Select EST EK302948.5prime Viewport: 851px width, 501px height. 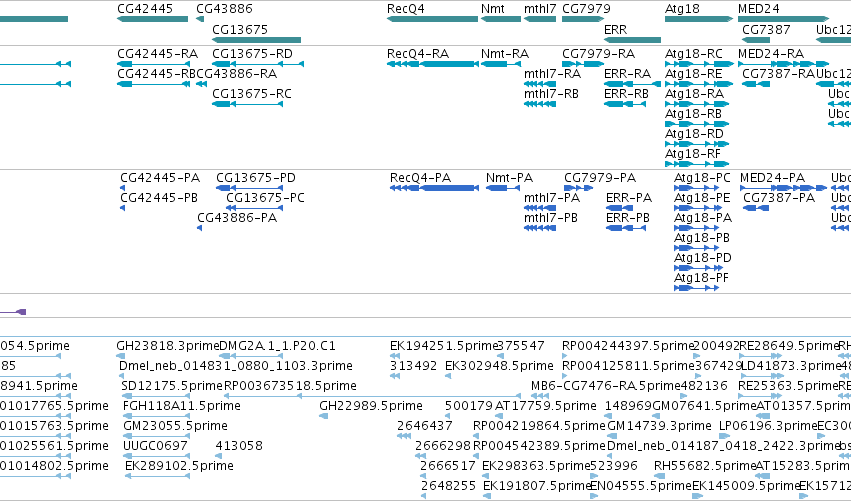[499, 366]
